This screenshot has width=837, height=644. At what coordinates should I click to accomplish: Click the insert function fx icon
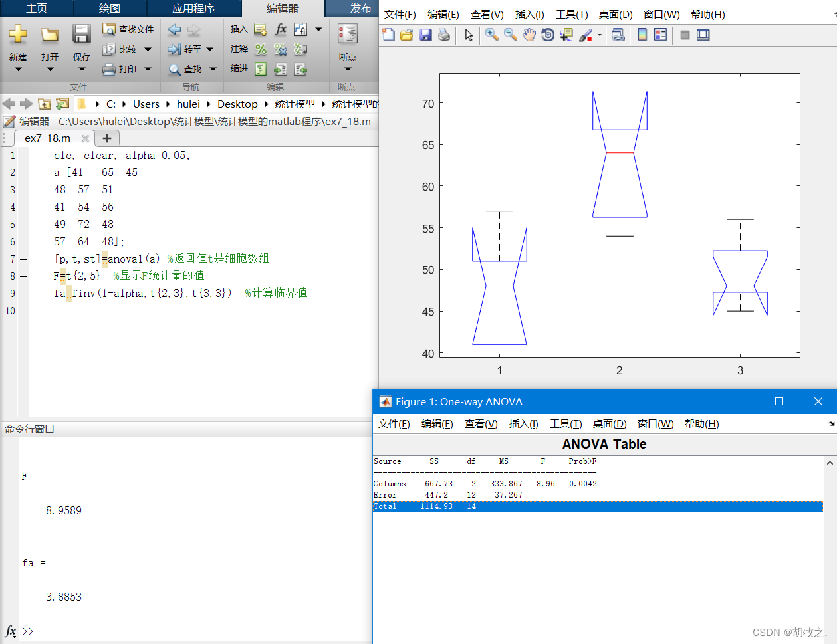coord(281,29)
